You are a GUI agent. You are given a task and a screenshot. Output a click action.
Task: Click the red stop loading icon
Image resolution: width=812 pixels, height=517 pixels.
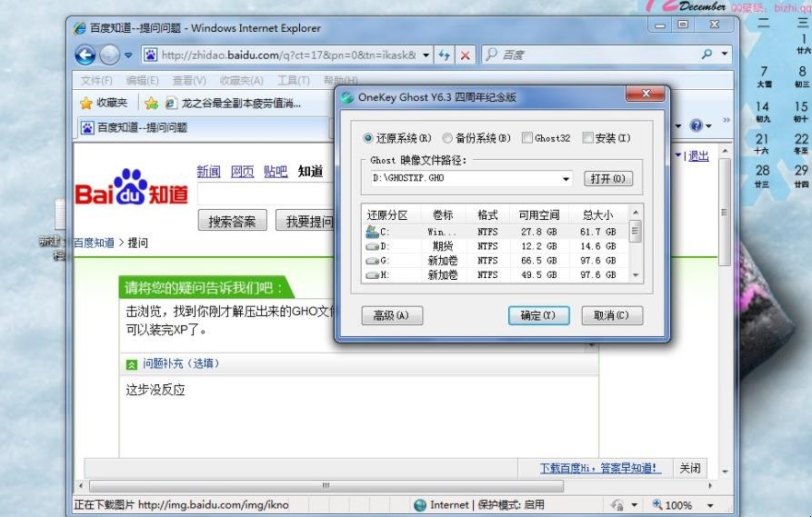[465, 55]
